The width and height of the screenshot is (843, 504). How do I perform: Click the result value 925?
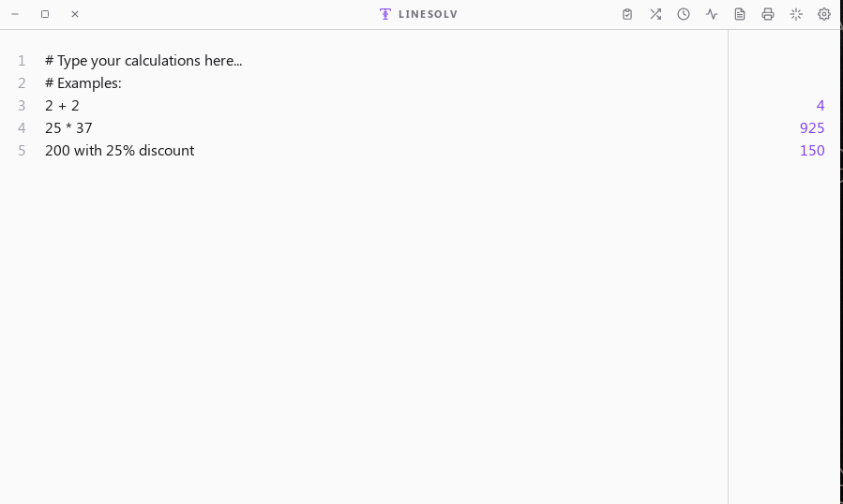coord(812,128)
